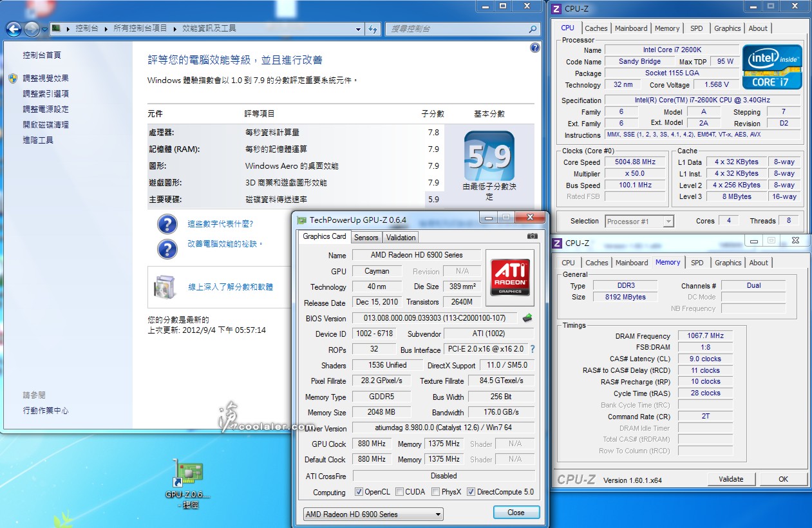Click the 5.9 base score badge
Image resolution: width=812 pixels, height=528 pixels.
click(489, 157)
